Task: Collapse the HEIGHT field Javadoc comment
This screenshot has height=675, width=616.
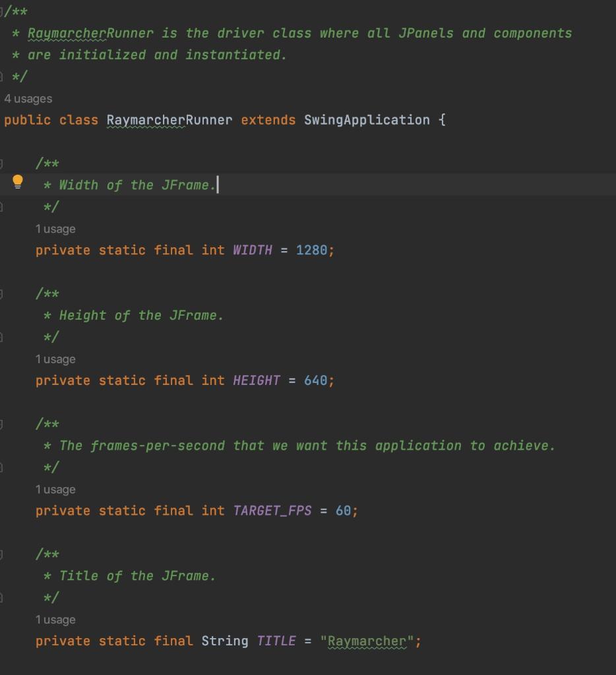Action: coord(3,293)
